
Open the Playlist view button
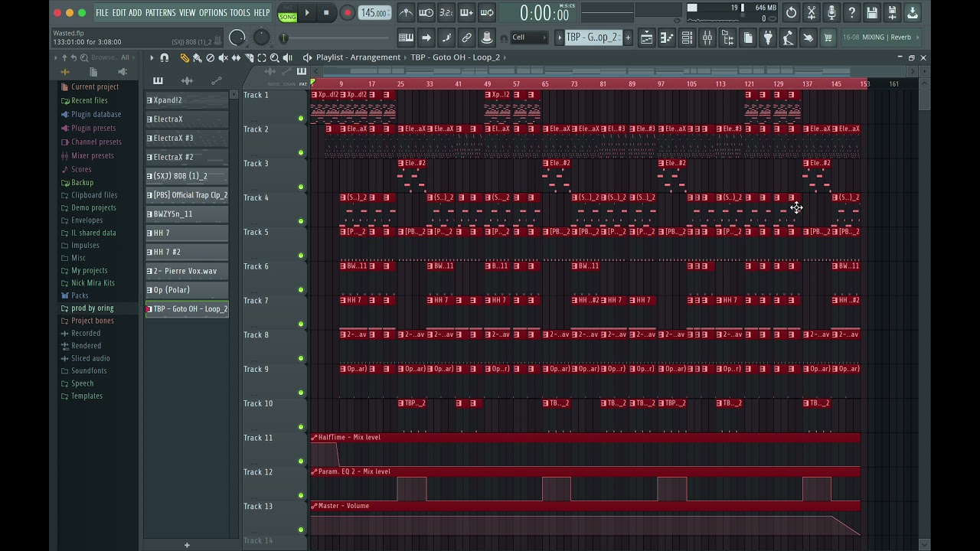(646, 37)
